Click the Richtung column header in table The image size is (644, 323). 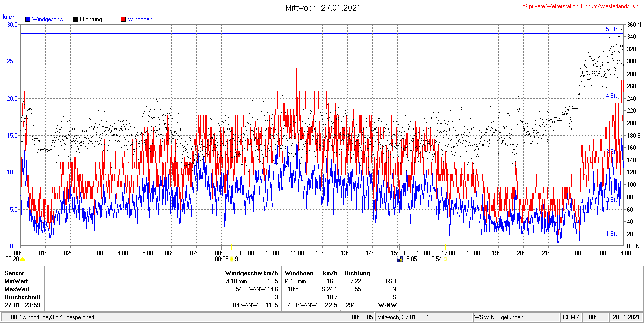pyautogui.click(x=357, y=273)
